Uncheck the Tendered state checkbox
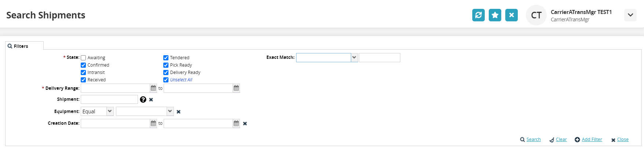The width and height of the screenshot is (644, 152). coord(166,58)
